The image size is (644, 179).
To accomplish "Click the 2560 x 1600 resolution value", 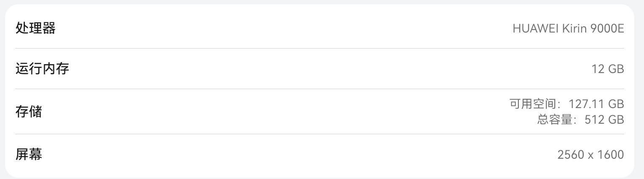I will coord(591,155).
